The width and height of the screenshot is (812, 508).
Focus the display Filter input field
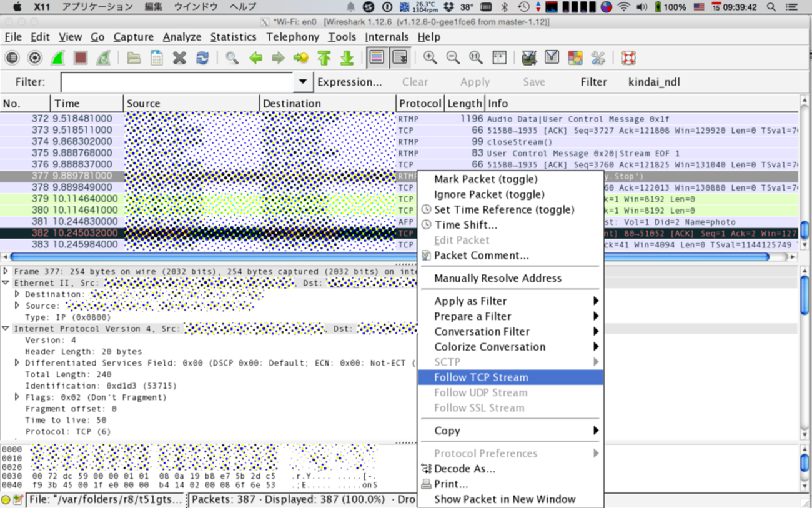[177, 82]
